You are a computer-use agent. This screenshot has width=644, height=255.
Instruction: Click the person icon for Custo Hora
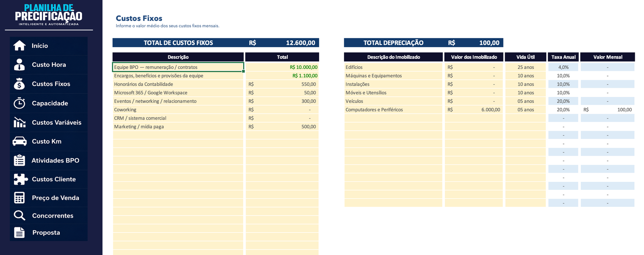coord(19,65)
